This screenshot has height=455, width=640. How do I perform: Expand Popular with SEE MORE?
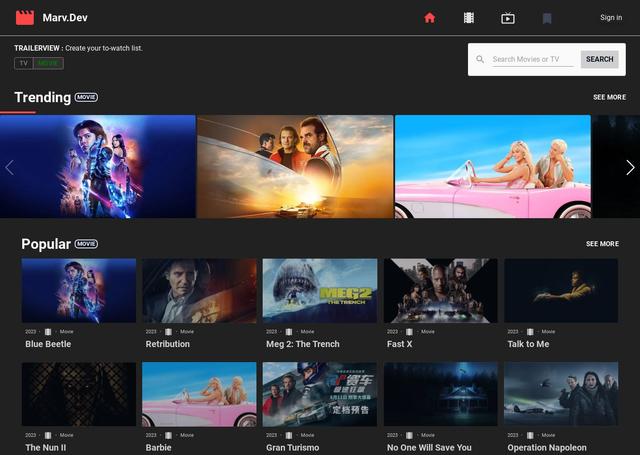[602, 244]
